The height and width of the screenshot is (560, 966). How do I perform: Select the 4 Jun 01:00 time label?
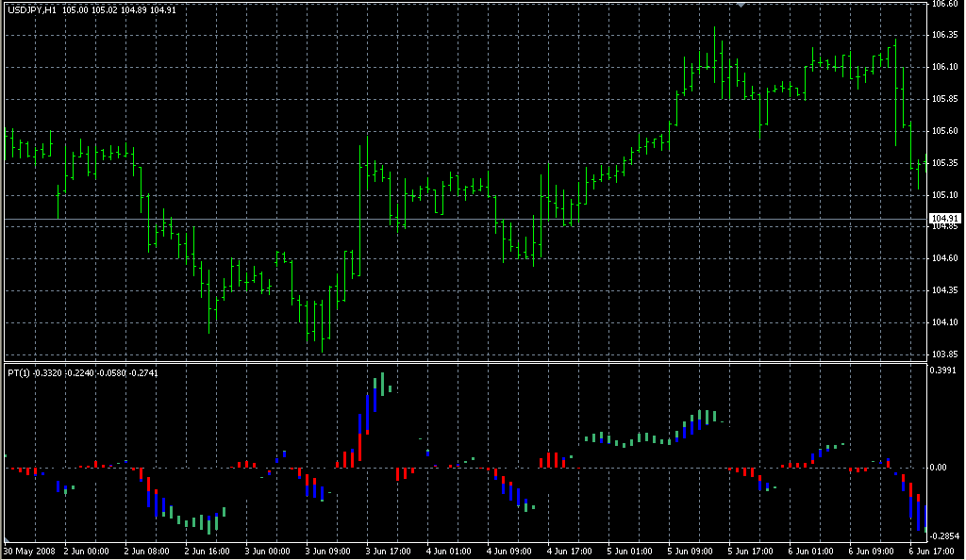(449, 551)
